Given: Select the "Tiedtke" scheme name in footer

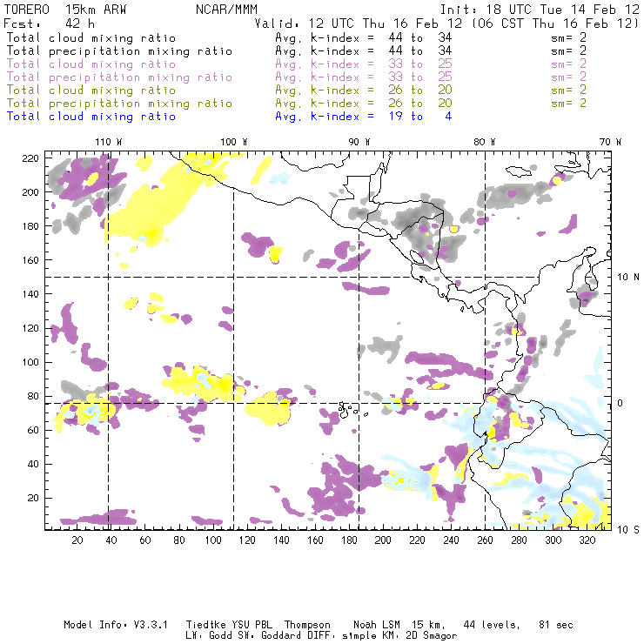Looking at the screenshot, I should tap(205, 625).
